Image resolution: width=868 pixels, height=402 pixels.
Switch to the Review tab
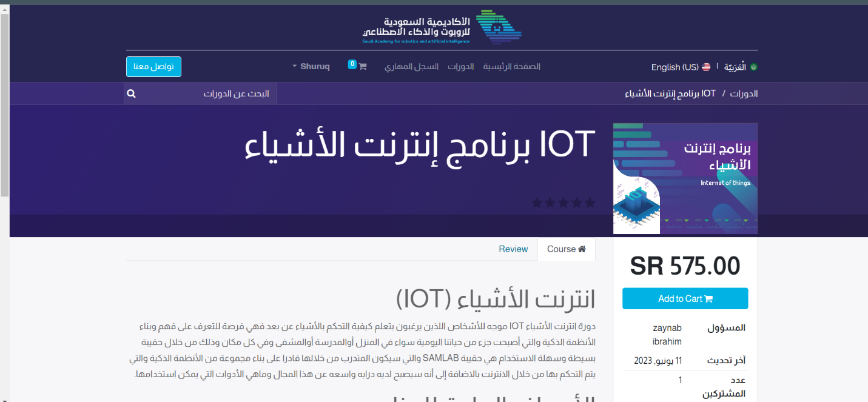point(513,249)
